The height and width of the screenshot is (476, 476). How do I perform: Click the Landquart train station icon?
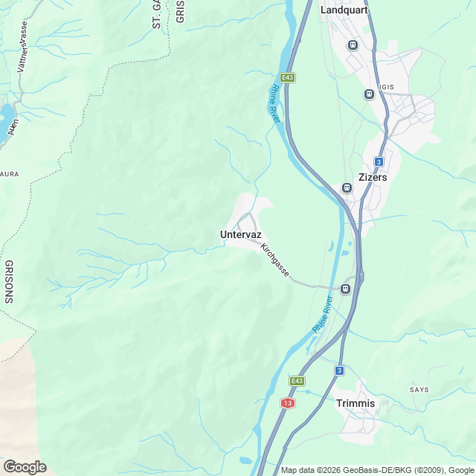coord(353,45)
